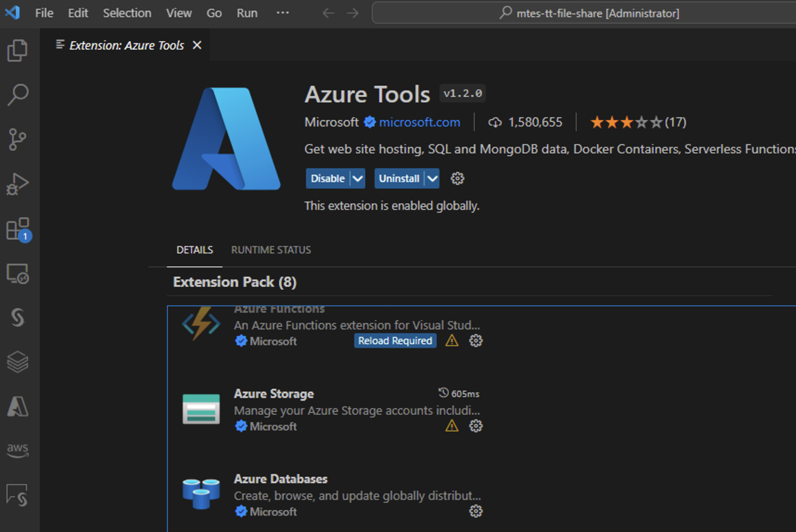Screen dimensions: 796x532
Task: Open the Source Control view
Action: 18,139
